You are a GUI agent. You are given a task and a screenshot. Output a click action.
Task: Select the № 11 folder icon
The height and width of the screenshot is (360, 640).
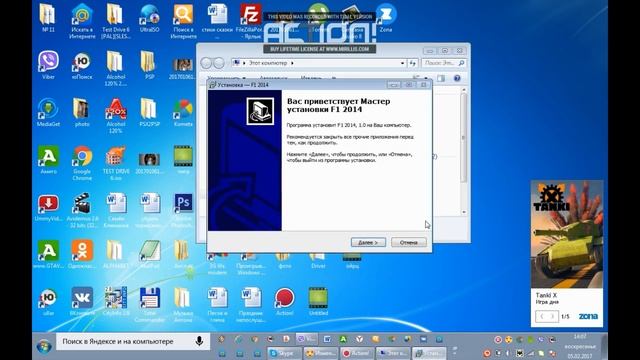tap(48, 18)
